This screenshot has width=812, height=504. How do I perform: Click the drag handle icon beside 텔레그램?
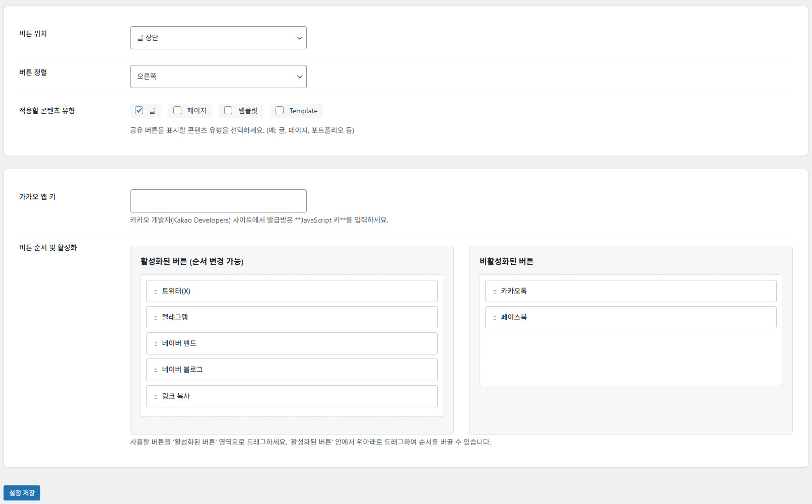tap(156, 318)
